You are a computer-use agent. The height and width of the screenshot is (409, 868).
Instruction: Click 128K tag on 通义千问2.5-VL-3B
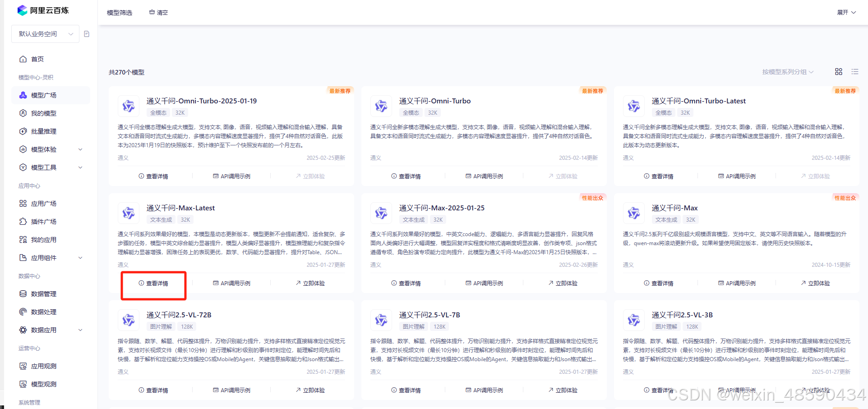click(x=692, y=327)
